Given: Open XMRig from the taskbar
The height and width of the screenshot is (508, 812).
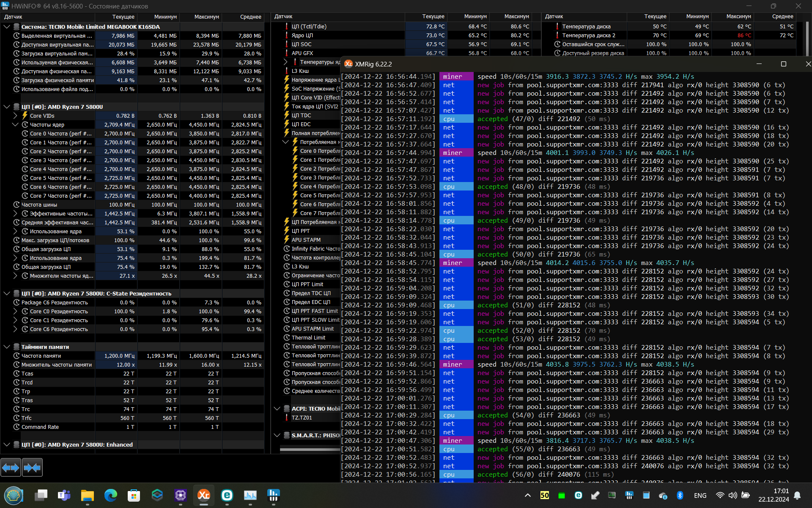Looking at the screenshot, I should [204, 495].
